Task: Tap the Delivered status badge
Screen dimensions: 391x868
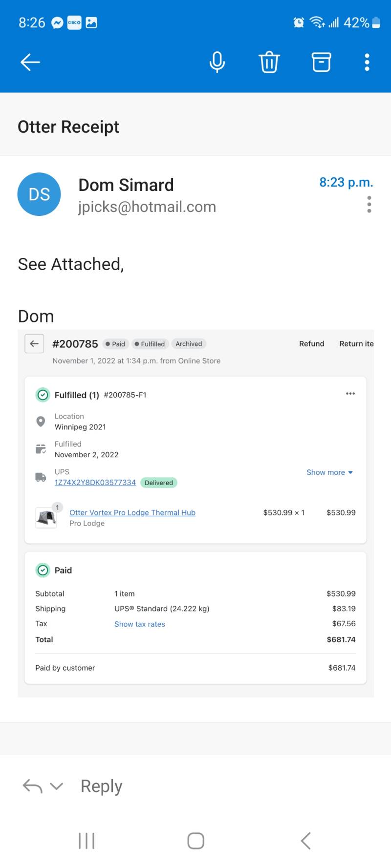Action: 159,483
